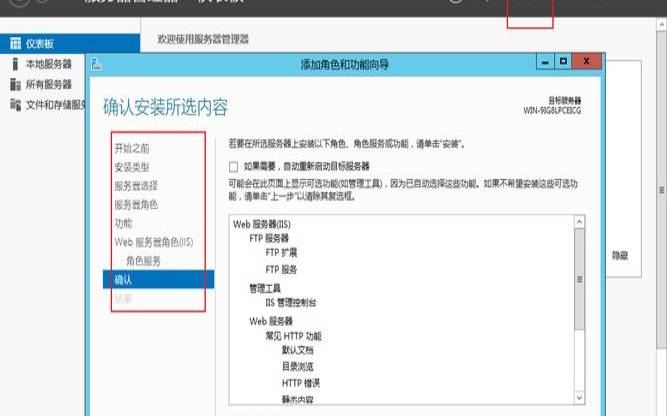This screenshot has width=667, height=416.
Task: Click the 目录浏览 entry
Action: pos(298,366)
